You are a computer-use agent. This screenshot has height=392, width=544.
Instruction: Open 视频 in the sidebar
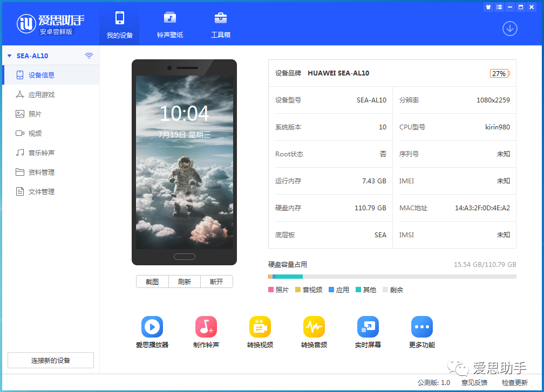[x=51, y=133]
